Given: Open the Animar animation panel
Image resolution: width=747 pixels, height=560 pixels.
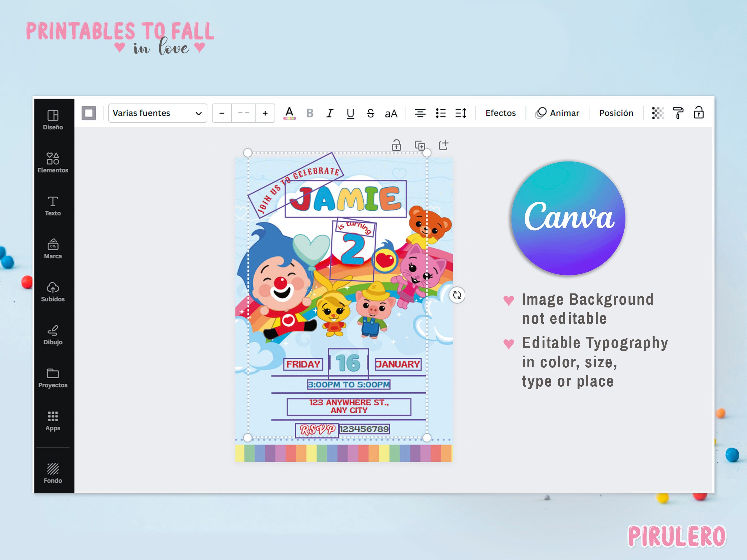Looking at the screenshot, I should pos(557,113).
